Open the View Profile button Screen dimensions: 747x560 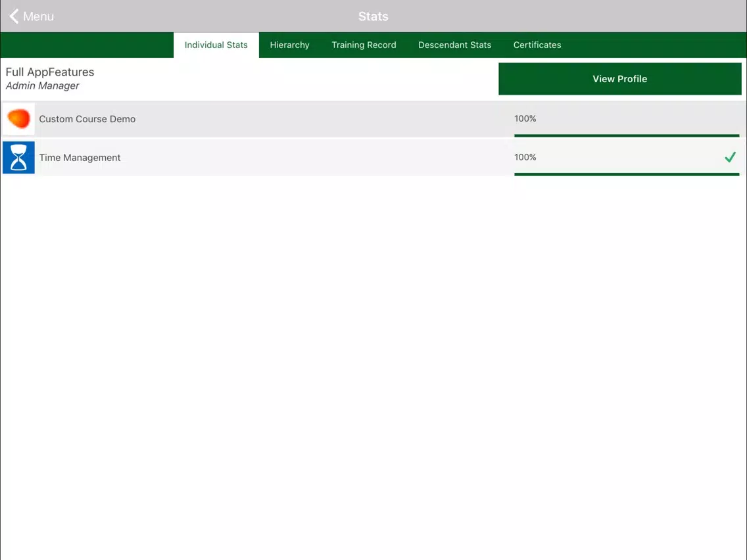click(x=620, y=79)
